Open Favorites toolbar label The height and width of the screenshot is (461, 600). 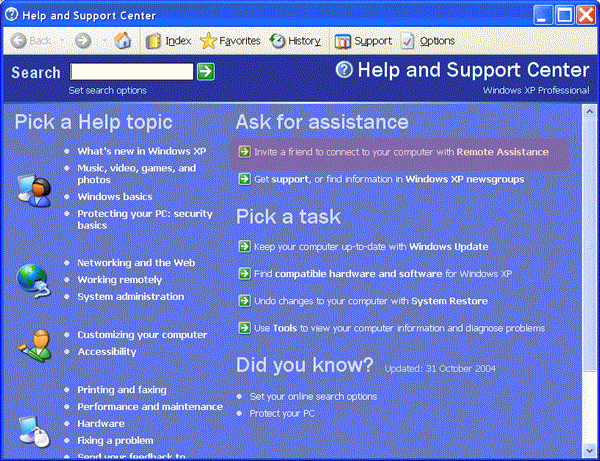[240, 41]
